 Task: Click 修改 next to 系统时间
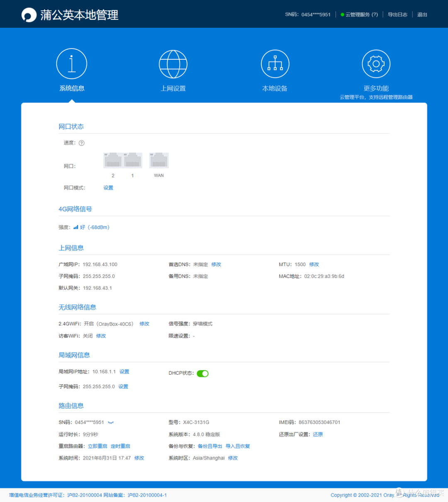[139, 458]
